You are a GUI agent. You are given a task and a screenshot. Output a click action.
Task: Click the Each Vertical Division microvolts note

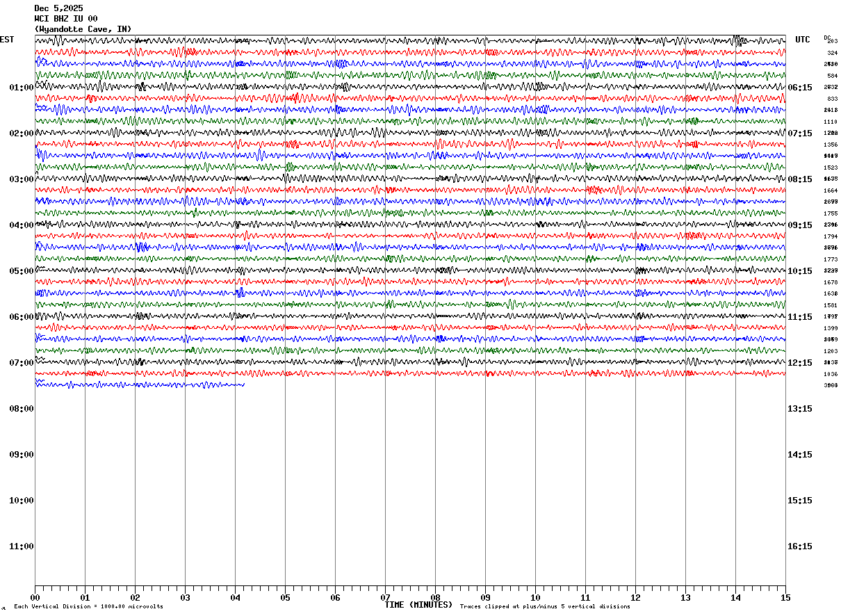coord(89,607)
